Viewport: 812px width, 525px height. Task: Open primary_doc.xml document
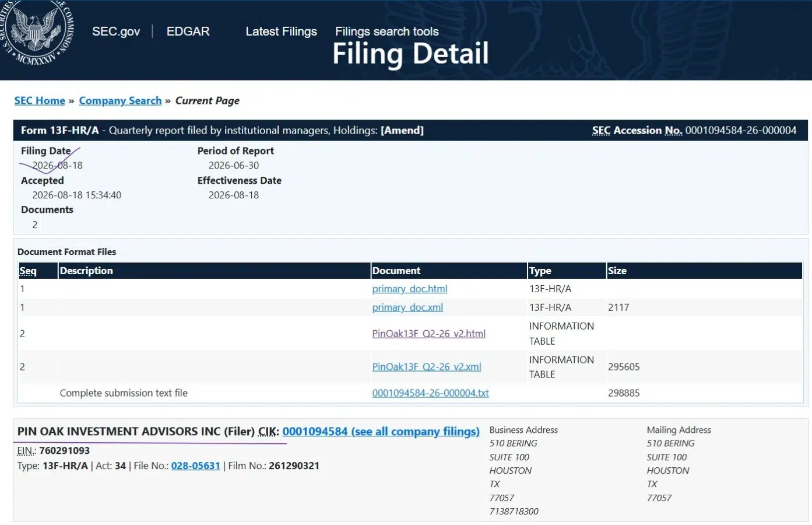tap(407, 307)
